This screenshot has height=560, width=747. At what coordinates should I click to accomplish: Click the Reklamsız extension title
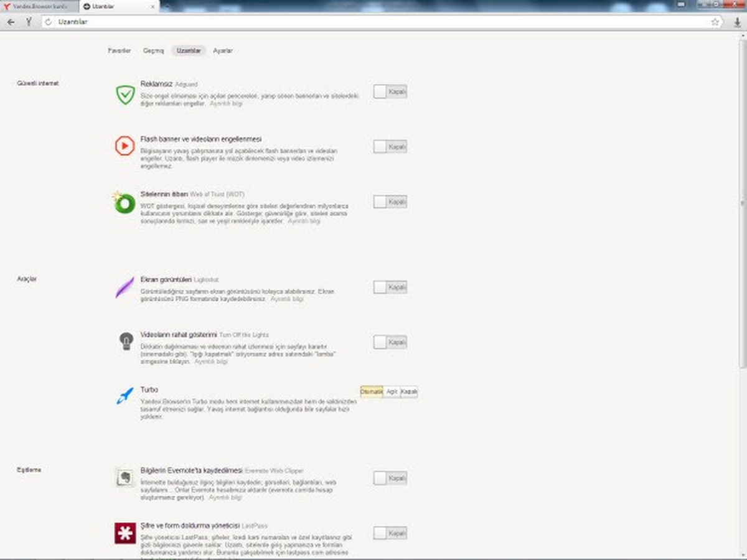(156, 83)
